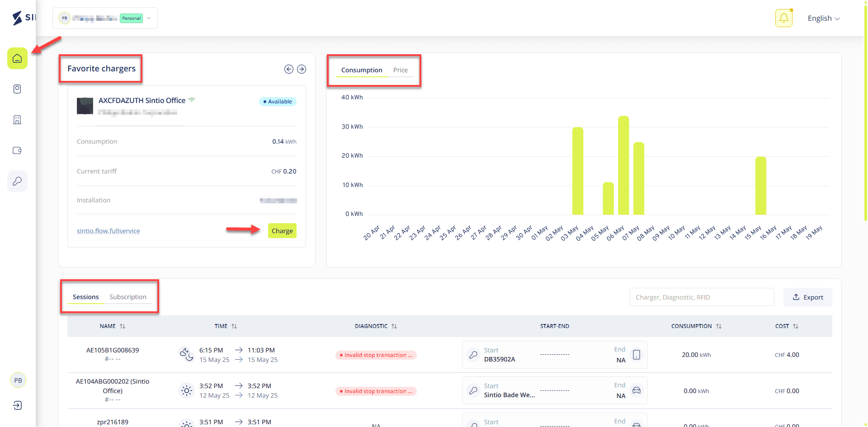
Task: Switch to the Price chart tab
Action: (x=401, y=70)
